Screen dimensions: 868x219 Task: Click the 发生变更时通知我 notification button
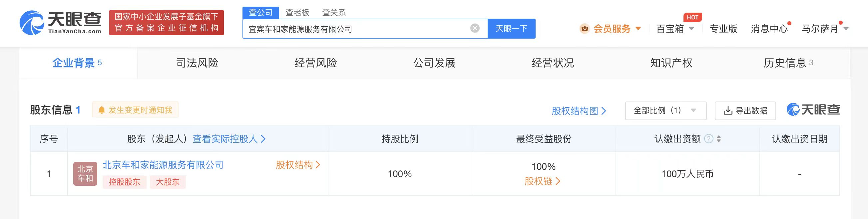tap(135, 110)
